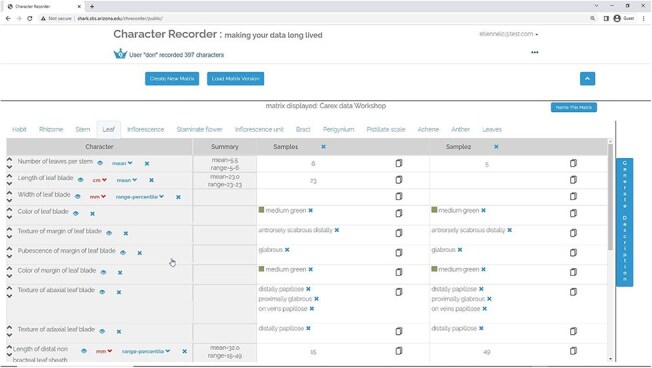This screenshot has width=652, height=368.
Task: Open the Perigynium tab
Action: (338, 129)
